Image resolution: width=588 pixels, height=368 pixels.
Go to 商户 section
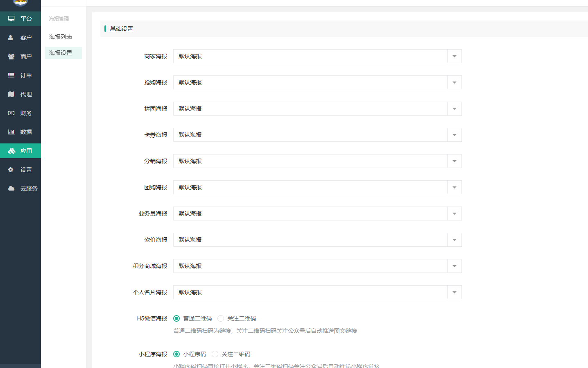tap(20, 57)
